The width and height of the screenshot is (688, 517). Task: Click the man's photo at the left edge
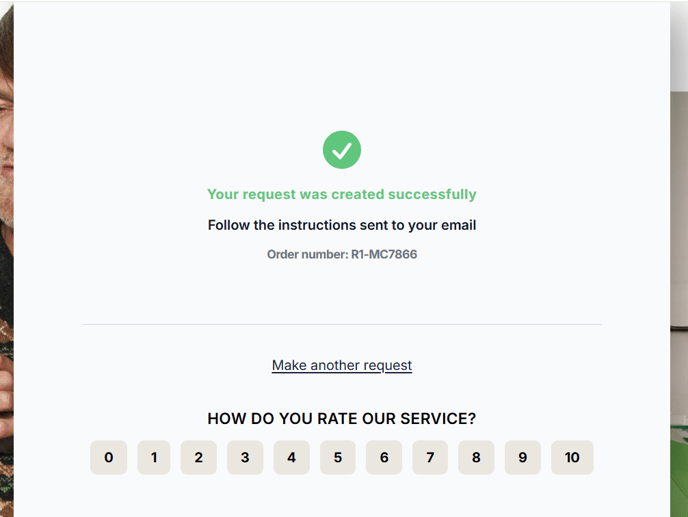click(x=7, y=259)
